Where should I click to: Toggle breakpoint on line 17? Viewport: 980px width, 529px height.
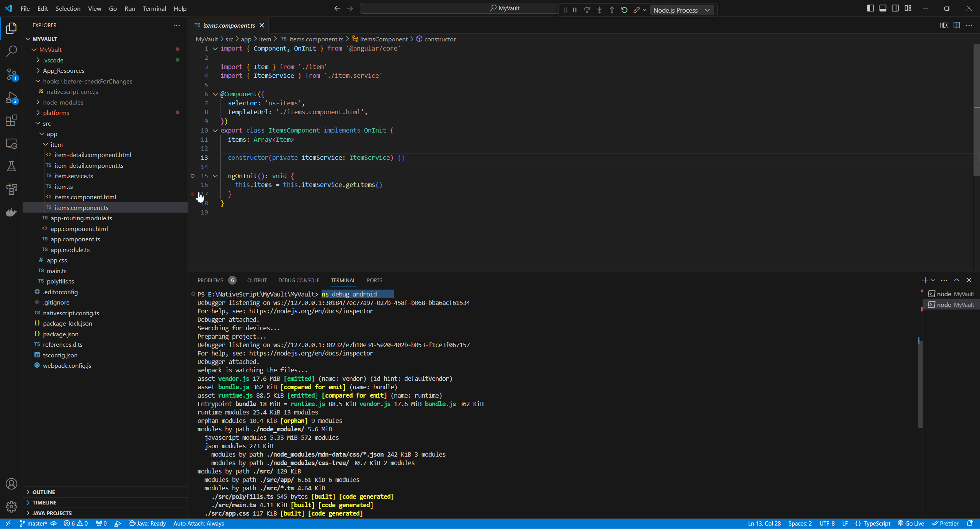pyautogui.click(x=193, y=194)
